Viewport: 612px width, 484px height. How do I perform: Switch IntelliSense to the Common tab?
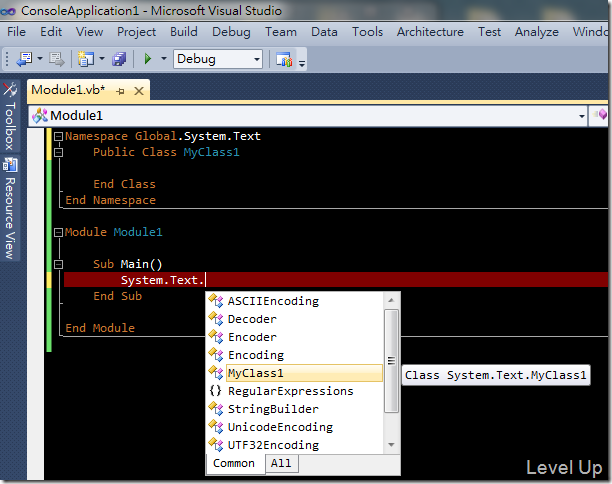(234, 463)
